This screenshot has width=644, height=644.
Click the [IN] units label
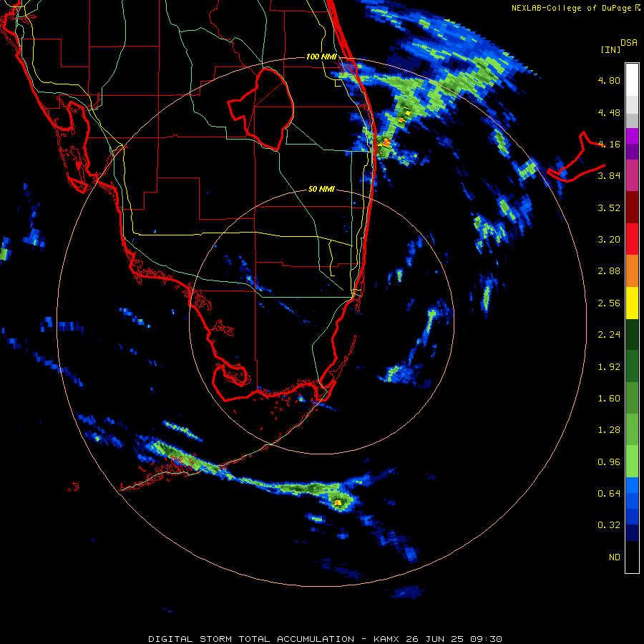[x=610, y=49]
